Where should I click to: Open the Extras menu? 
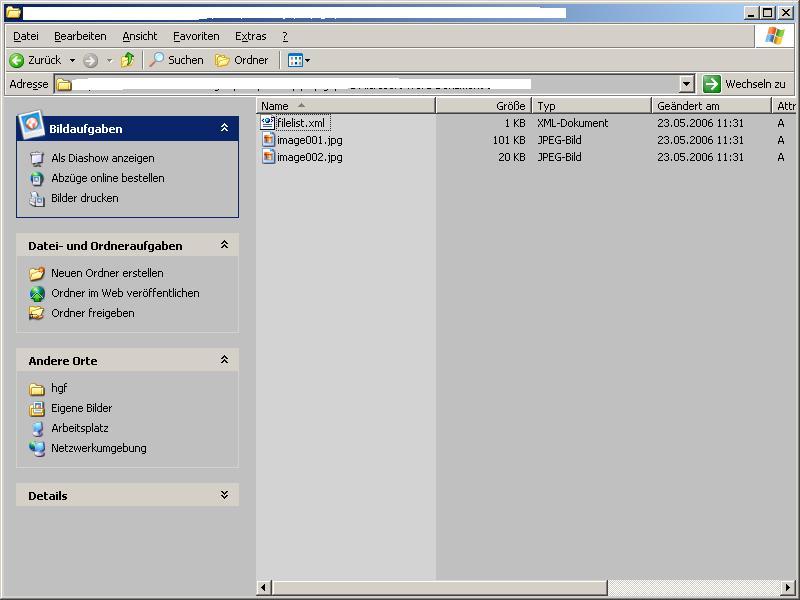251,36
